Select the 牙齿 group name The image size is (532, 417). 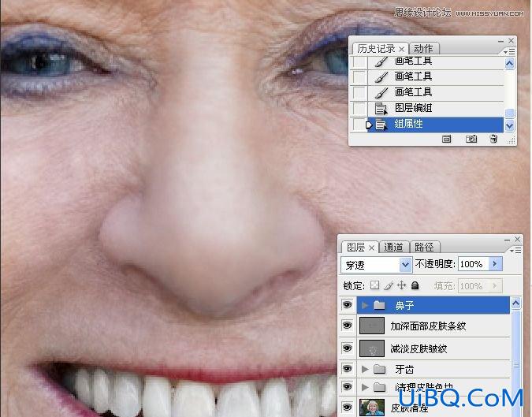404,369
